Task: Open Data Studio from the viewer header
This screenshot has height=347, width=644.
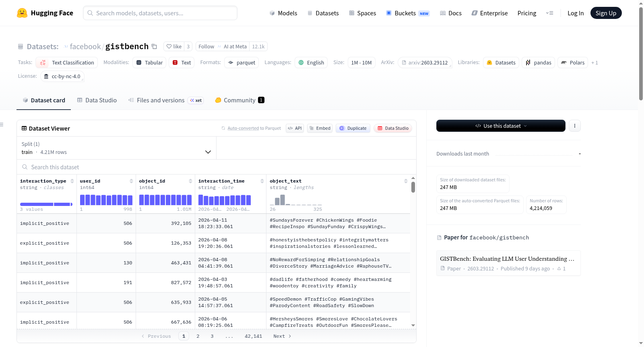Action: 393,128
